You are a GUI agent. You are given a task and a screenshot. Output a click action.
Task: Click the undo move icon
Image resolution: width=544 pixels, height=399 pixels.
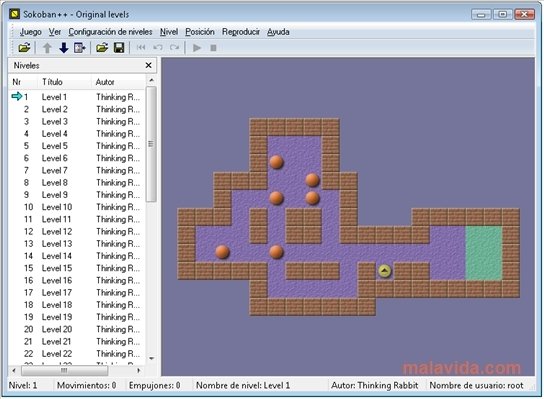point(158,47)
